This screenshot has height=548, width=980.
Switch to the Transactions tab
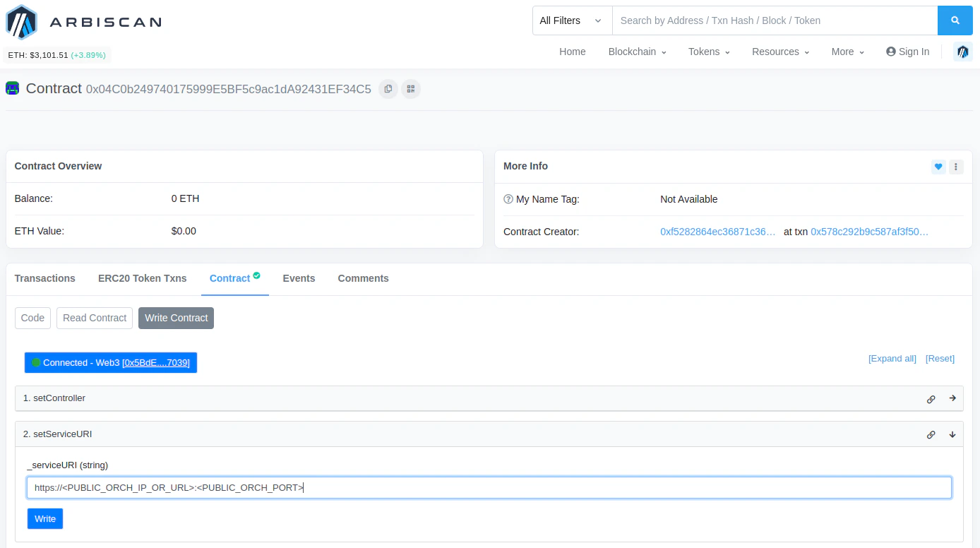(45, 278)
